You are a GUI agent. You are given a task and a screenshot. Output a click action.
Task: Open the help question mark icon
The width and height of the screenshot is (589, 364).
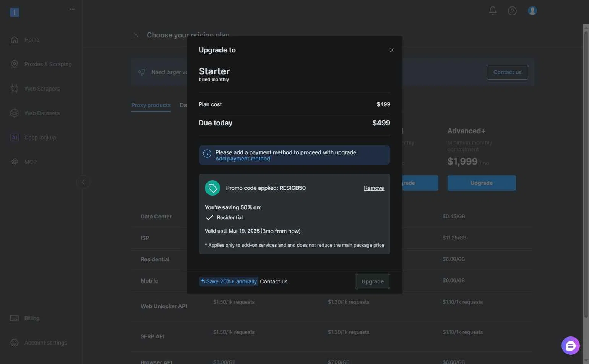tap(512, 11)
